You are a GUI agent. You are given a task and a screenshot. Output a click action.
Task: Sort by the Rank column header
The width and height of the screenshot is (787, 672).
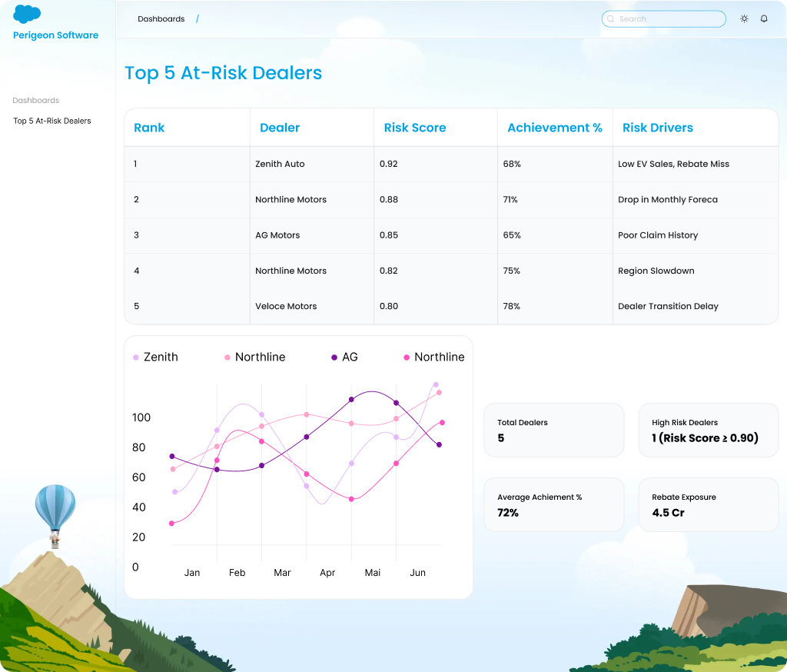click(149, 128)
